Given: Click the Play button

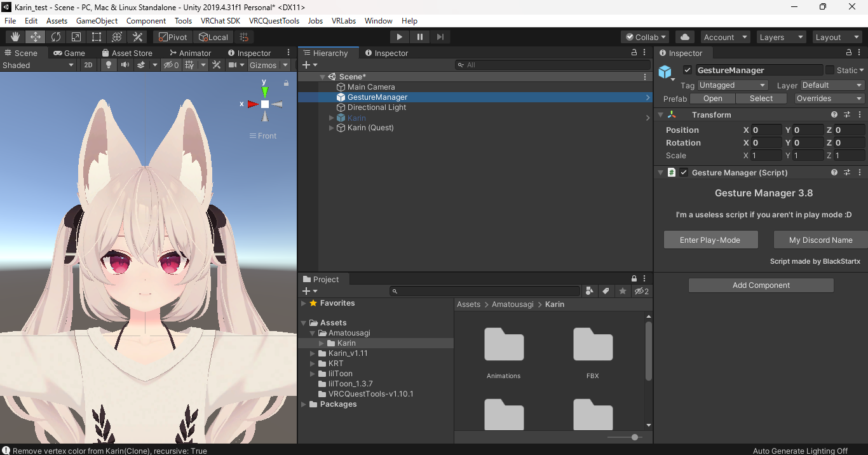Looking at the screenshot, I should 399,37.
